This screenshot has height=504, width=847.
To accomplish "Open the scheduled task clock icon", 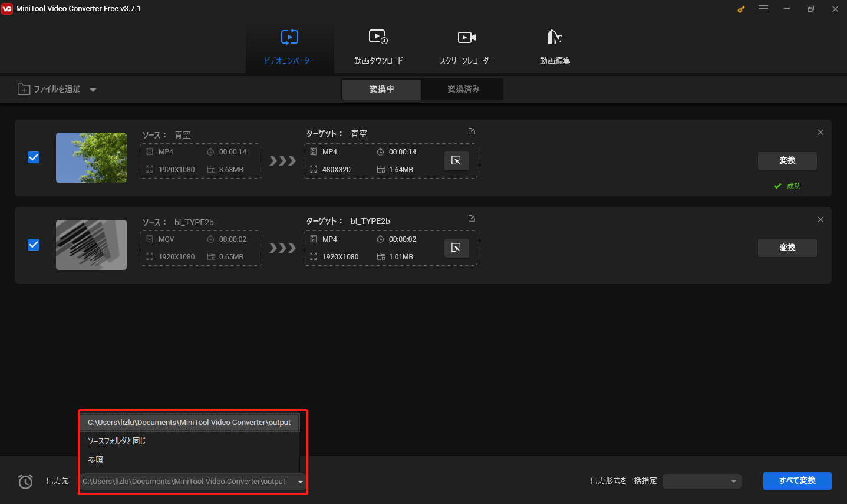I will 25,482.
